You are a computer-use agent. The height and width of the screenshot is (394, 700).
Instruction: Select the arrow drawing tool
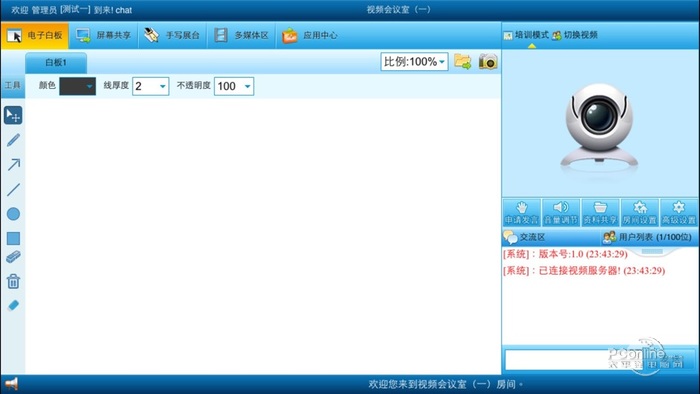coord(13,165)
